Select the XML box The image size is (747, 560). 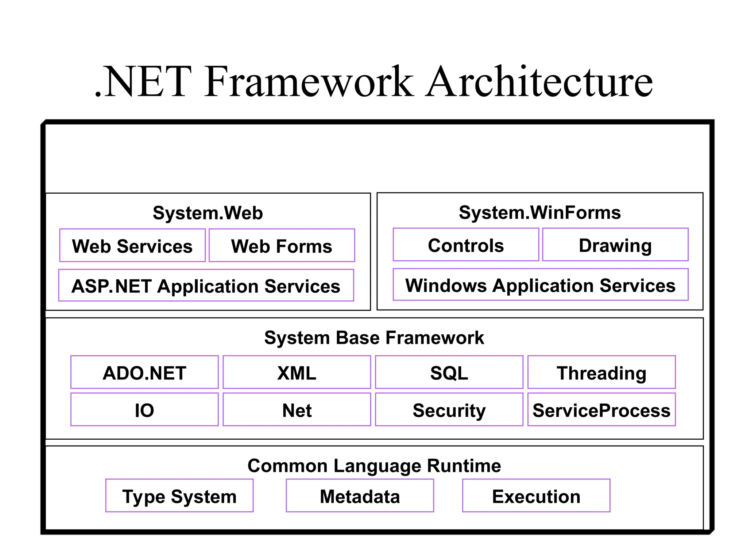pos(297,372)
